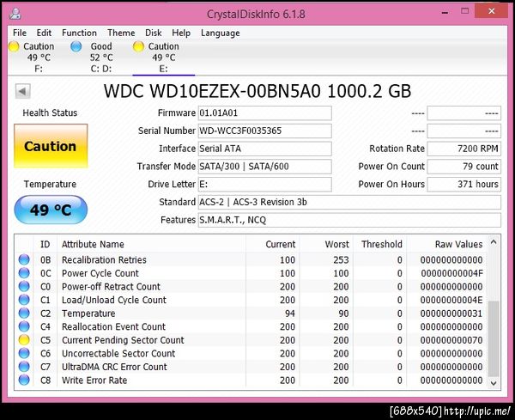Click blue status dot for UltraDMA CRC Error Count
The height and width of the screenshot is (420, 515).
click(x=24, y=367)
